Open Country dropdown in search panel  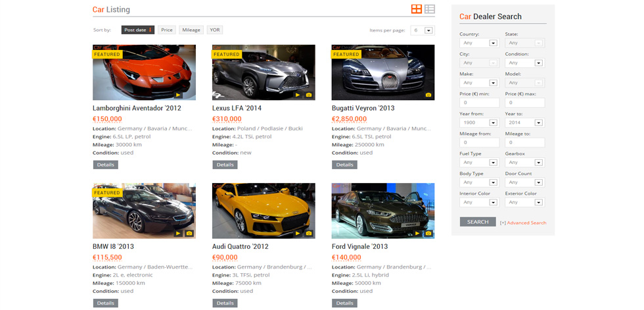pyautogui.click(x=479, y=43)
